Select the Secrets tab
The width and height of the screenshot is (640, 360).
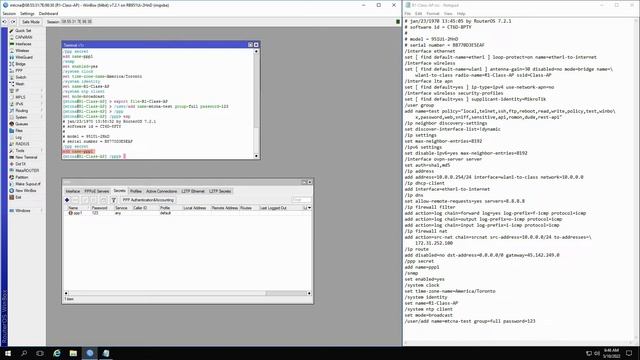[120, 191]
